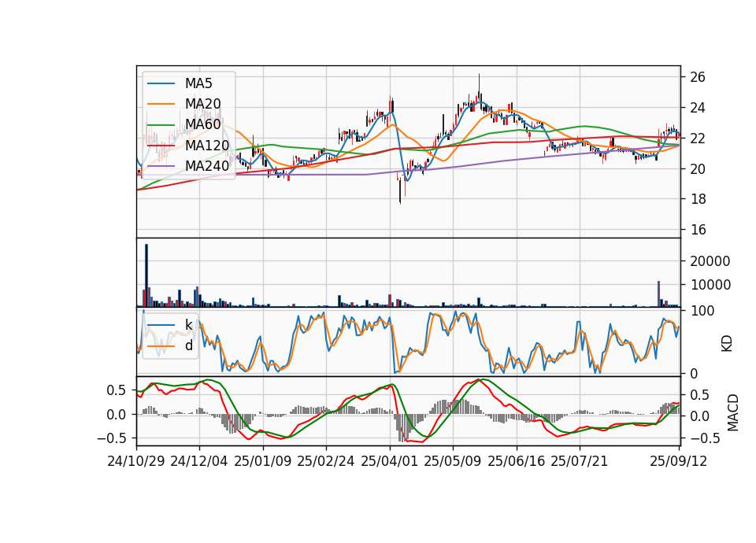Screen dimensions: 756x543
Task: Click the 25/05/09 date label
Action: pos(453,461)
